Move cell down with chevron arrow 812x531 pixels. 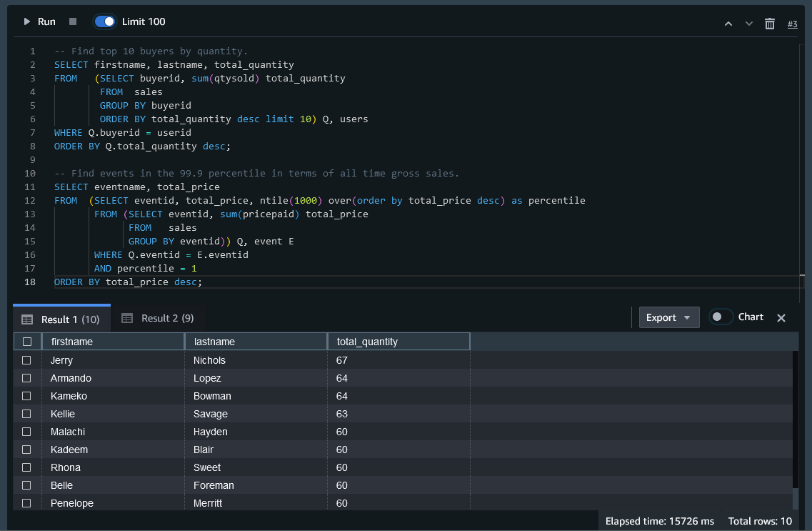click(749, 24)
